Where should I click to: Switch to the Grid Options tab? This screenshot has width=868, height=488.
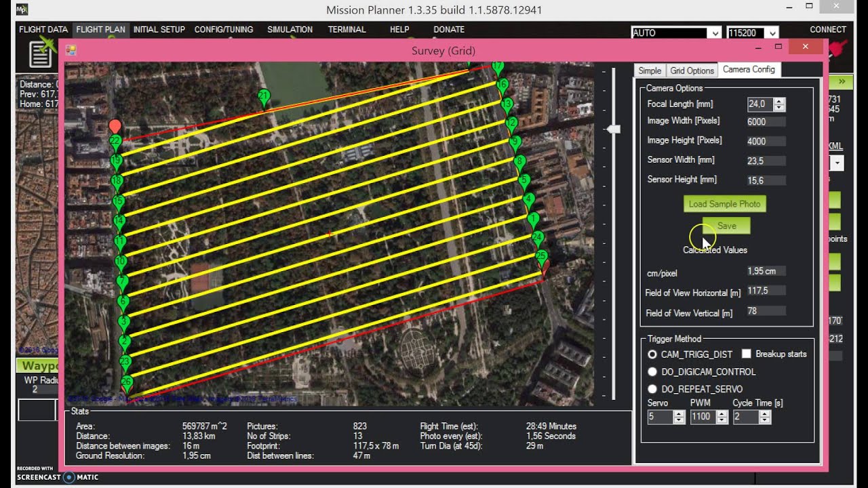point(692,70)
